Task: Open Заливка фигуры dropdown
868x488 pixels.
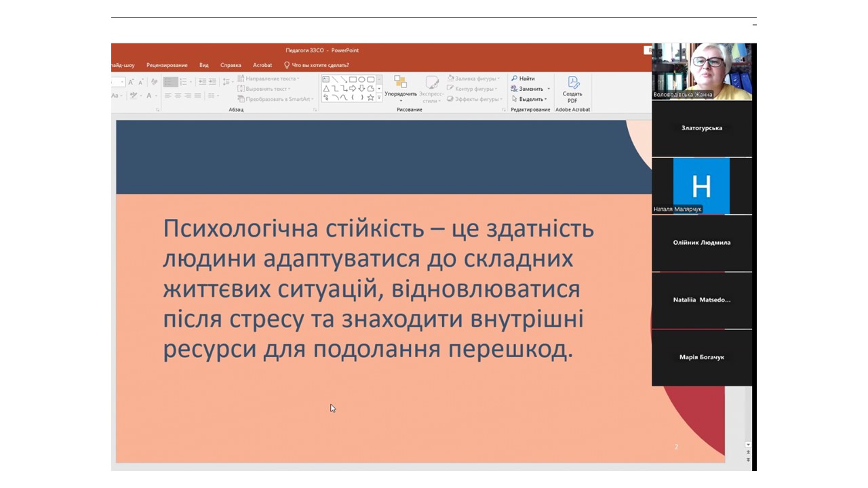Action: point(473,79)
